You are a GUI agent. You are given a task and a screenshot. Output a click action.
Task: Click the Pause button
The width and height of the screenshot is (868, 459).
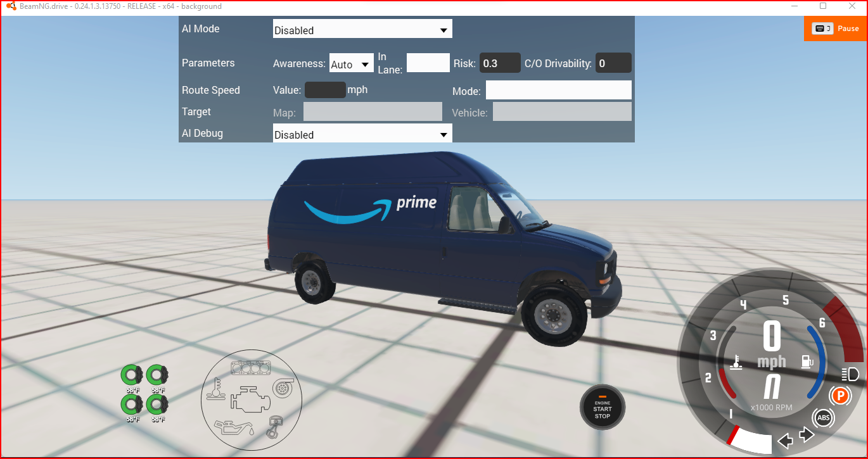(836, 28)
